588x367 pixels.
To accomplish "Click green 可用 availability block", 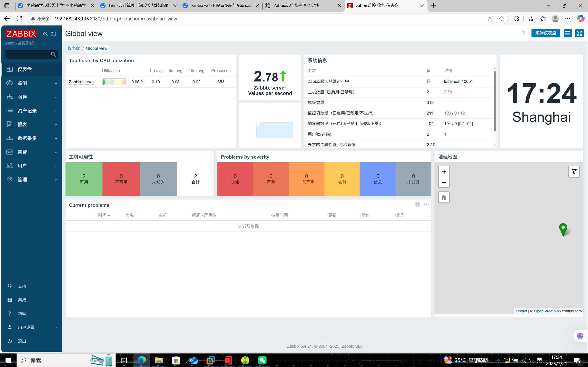I will [84, 179].
